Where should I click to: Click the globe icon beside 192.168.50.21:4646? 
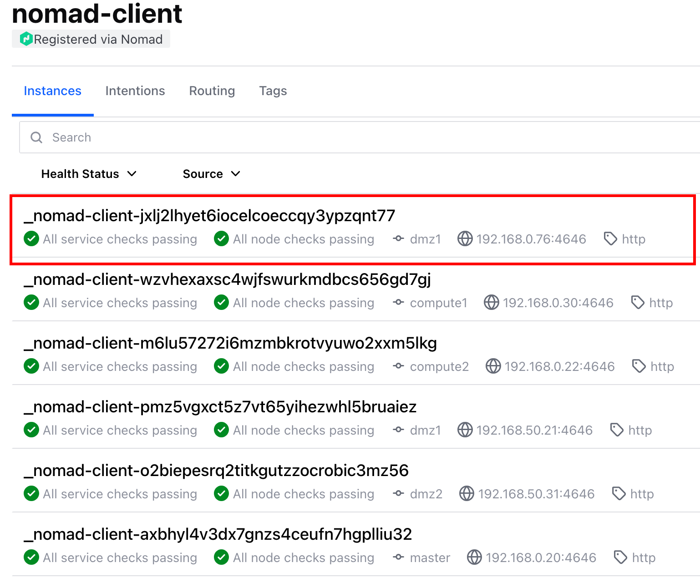[465, 430]
